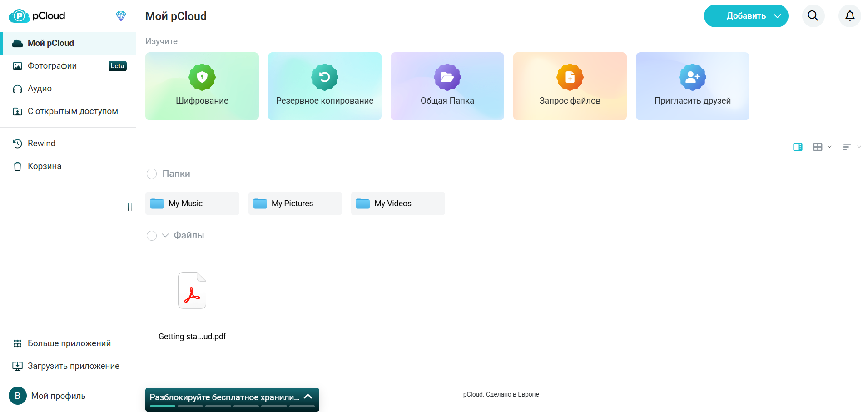The image size is (868, 412).
Task: Open the Запрос файлов card
Action: [x=570, y=86]
